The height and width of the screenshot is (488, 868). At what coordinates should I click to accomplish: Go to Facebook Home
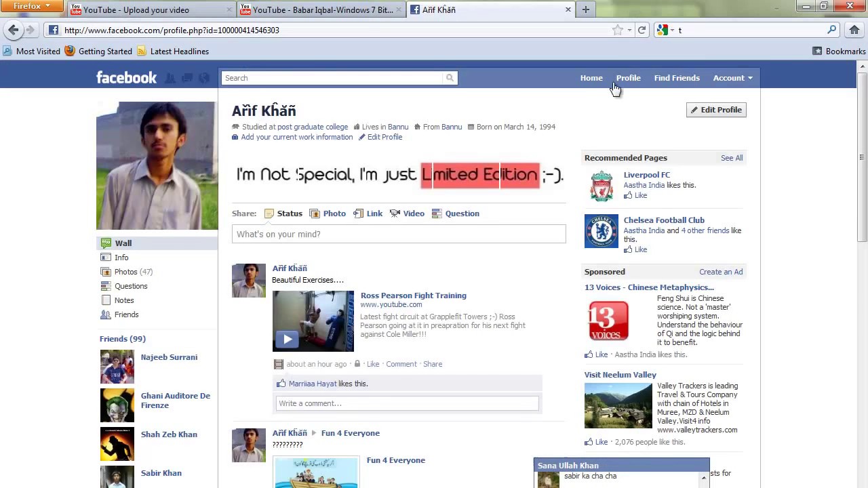pos(591,78)
